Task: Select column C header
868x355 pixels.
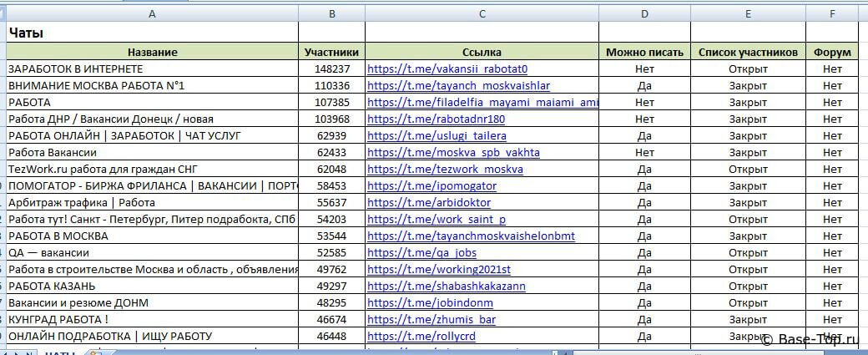Action: click(482, 13)
